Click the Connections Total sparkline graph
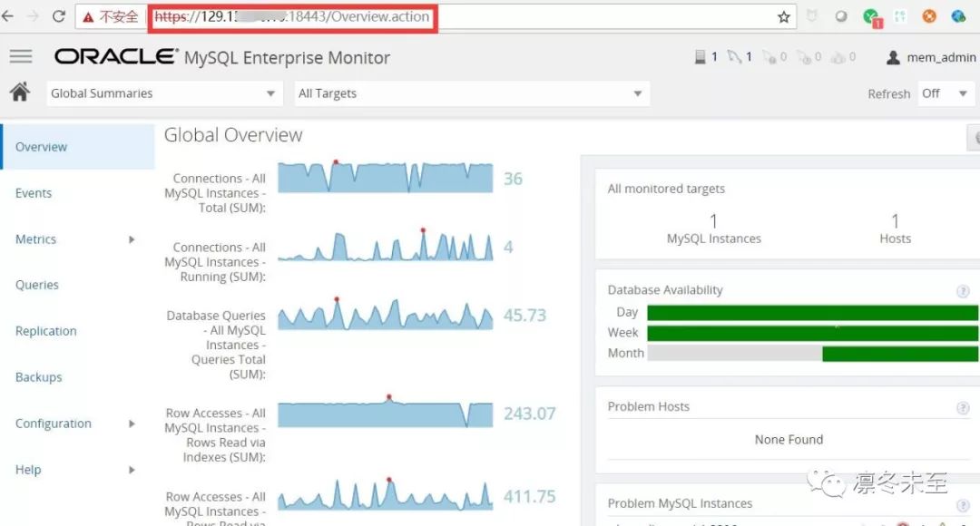Screen dimensions: 980x526 [x=385, y=177]
